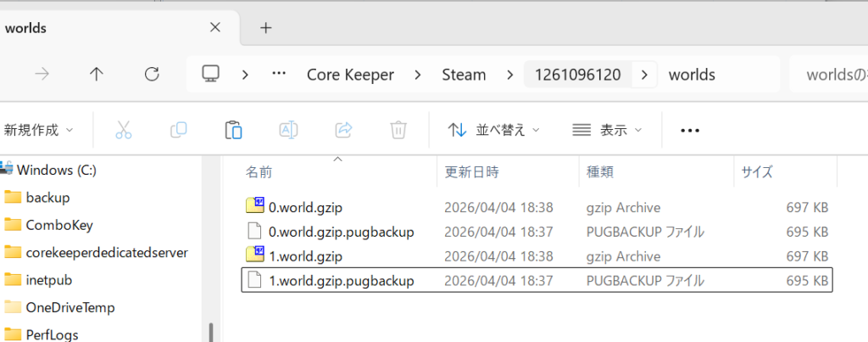Click the Copy icon in toolbar
The width and height of the screenshot is (868, 342).
click(178, 130)
